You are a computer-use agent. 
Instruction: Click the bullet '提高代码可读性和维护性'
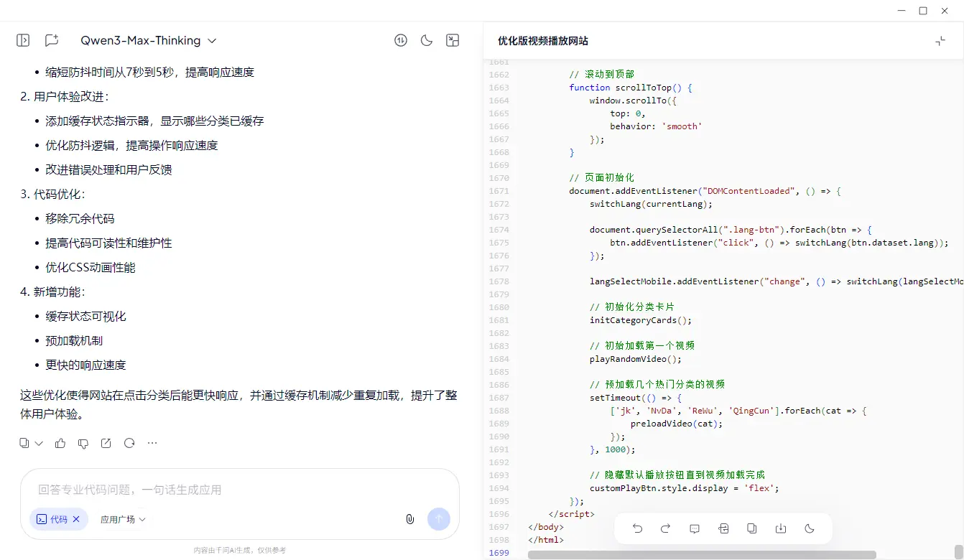[108, 243]
